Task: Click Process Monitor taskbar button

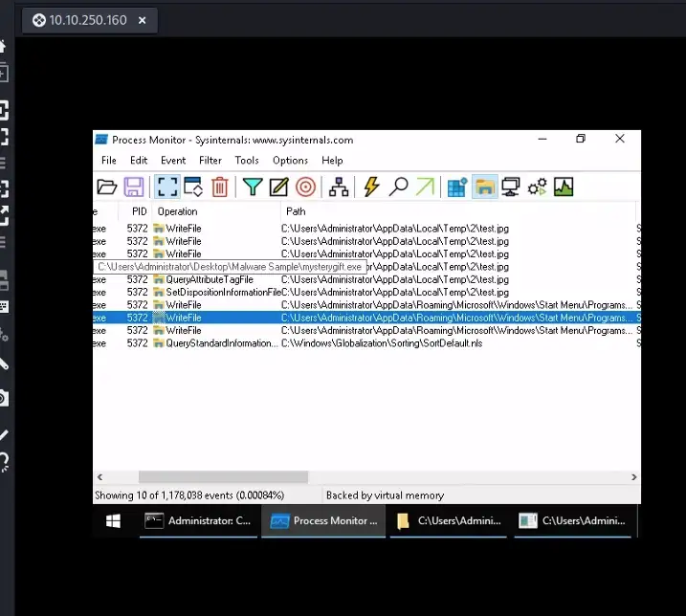Action: (323, 520)
